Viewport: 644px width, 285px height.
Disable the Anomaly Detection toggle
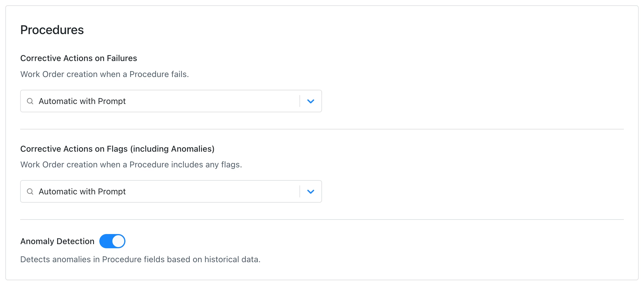point(112,241)
